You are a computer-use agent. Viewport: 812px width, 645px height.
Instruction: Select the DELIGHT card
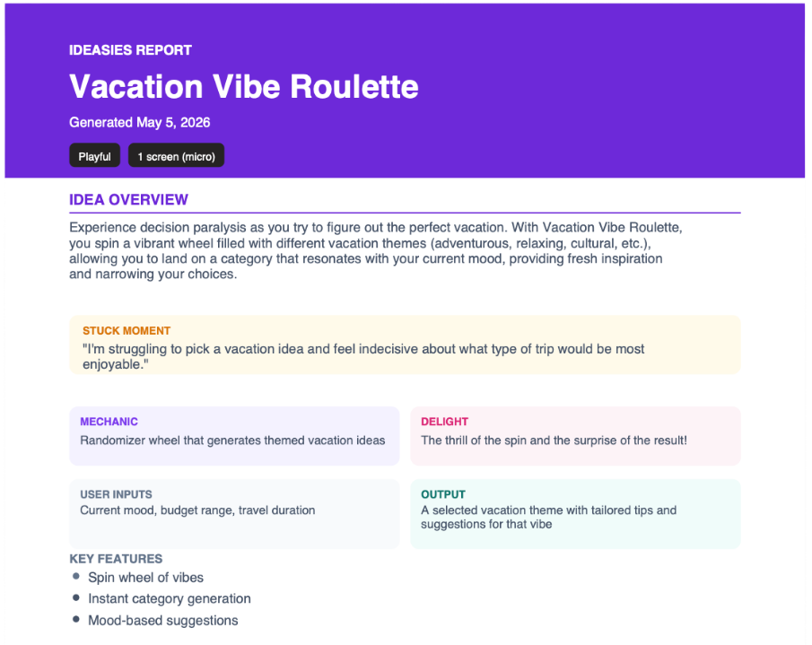tap(575, 436)
